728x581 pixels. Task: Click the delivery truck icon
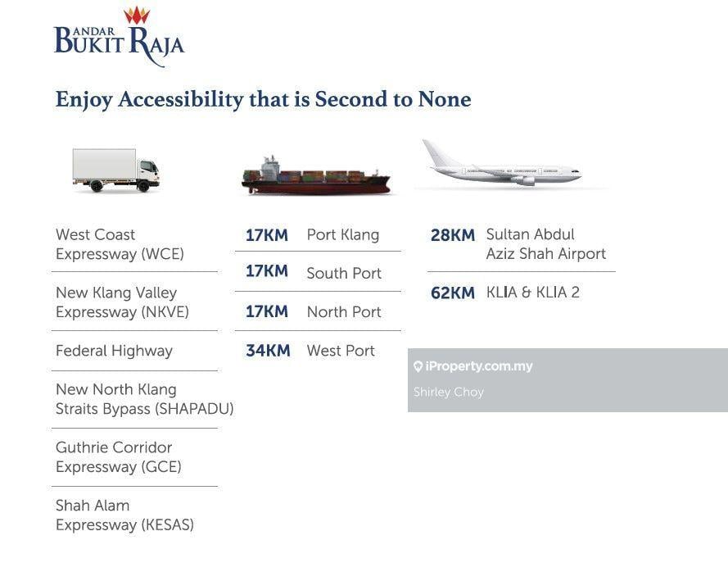[115, 170]
